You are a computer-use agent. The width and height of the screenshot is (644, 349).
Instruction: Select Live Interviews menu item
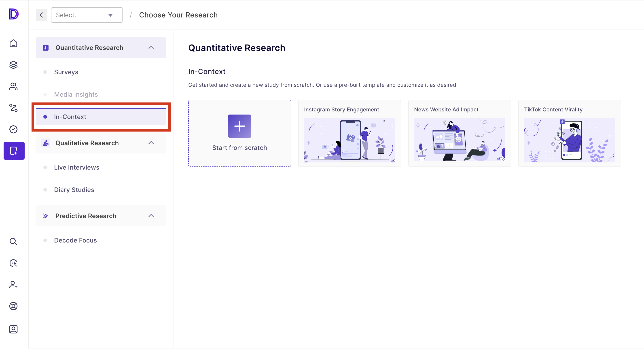click(x=76, y=167)
